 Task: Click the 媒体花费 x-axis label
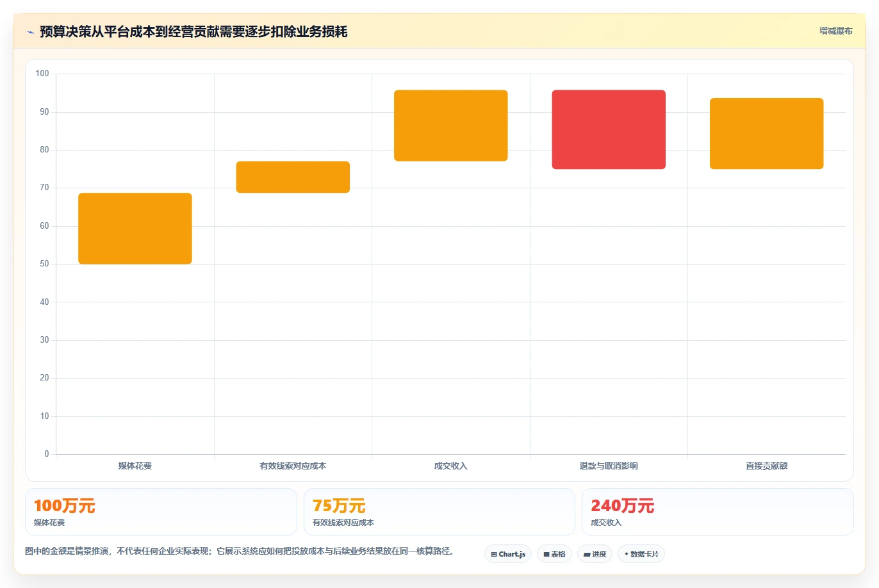point(135,466)
